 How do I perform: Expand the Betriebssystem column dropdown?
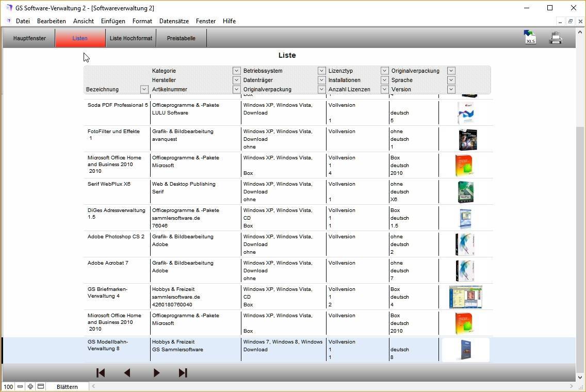tap(321, 71)
